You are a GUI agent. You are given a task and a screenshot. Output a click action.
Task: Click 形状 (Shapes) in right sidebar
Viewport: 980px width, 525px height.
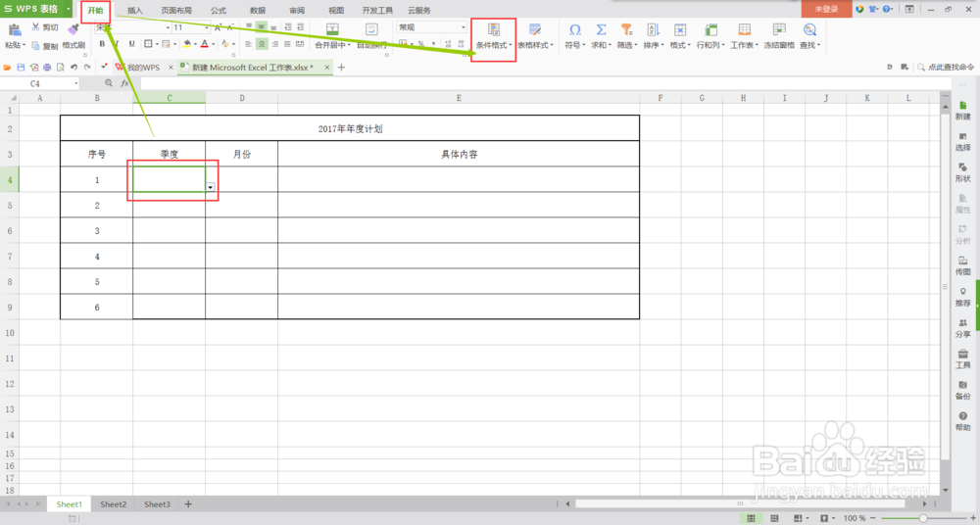coord(962,172)
